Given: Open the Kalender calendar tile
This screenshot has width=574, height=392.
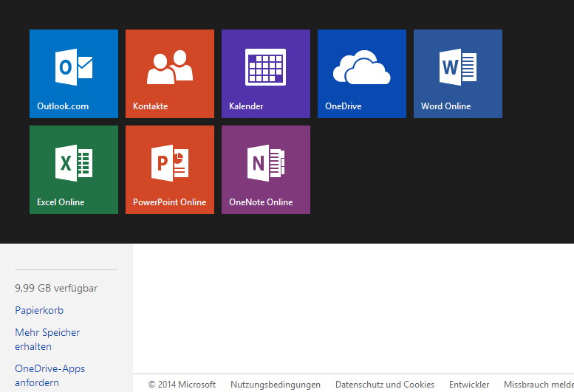Looking at the screenshot, I should click(266, 74).
